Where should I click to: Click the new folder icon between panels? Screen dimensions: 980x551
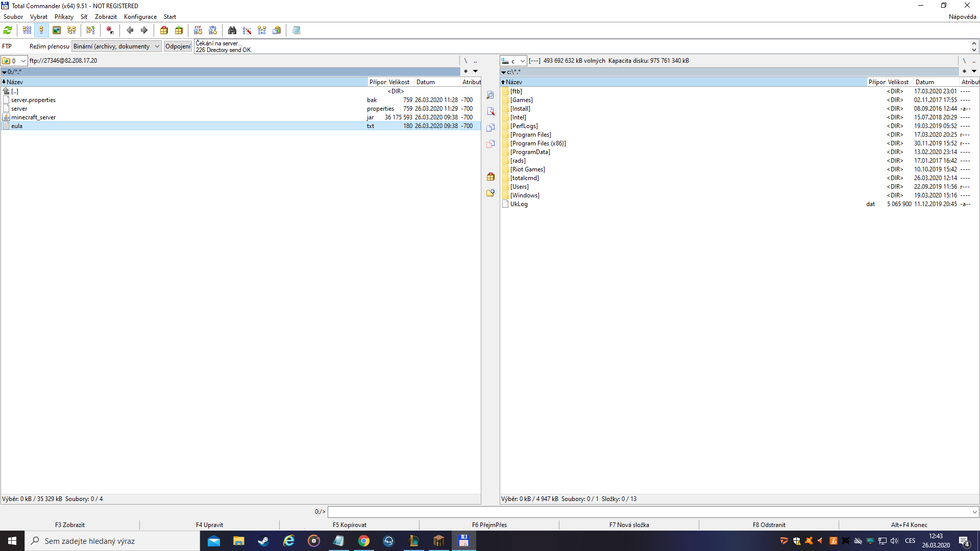pyautogui.click(x=491, y=193)
